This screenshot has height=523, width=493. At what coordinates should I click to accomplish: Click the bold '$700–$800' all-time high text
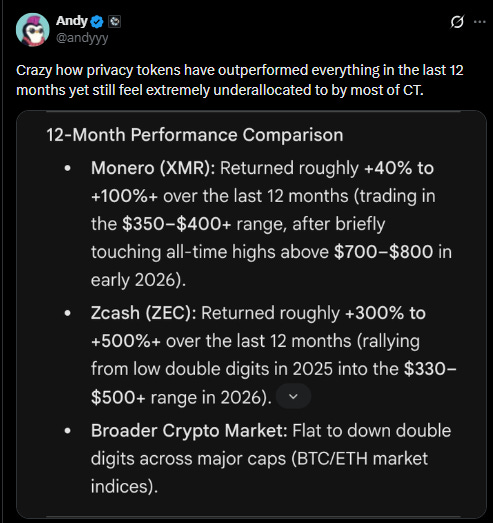(x=384, y=252)
